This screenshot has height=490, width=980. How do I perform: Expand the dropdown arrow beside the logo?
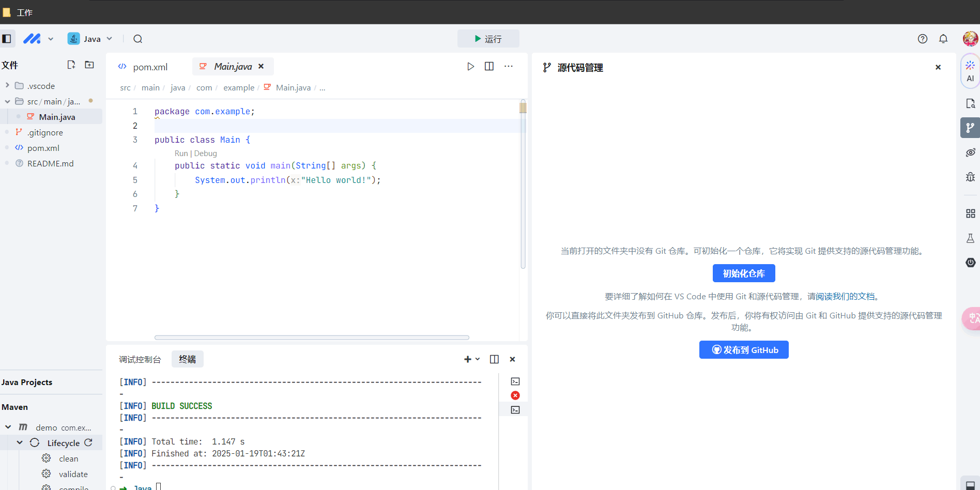[x=51, y=39]
